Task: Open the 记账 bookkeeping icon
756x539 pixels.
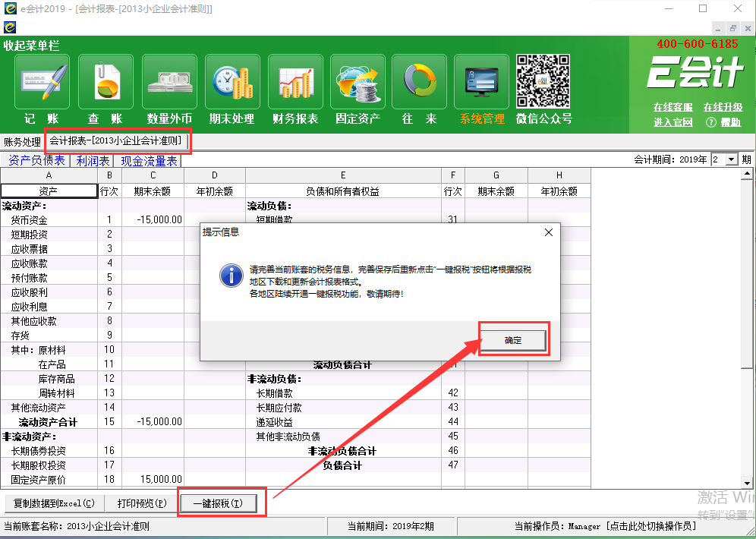Action: [x=42, y=82]
